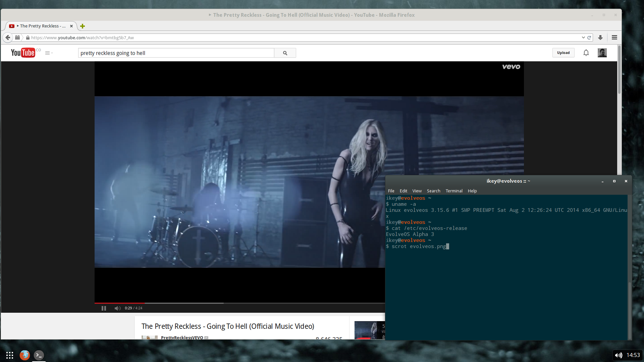This screenshot has width=644, height=362.
Task: Open the volume control in the system tray
Action: tap(619, 355)
